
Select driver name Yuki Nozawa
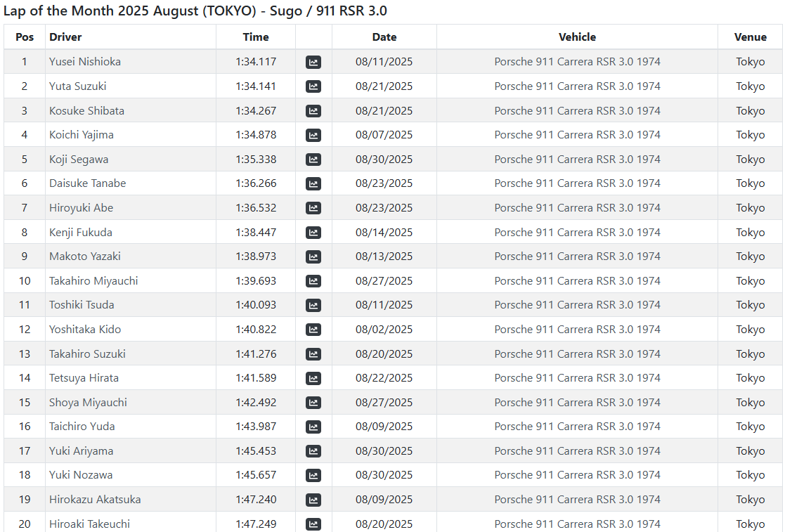(x=81, y=475)
